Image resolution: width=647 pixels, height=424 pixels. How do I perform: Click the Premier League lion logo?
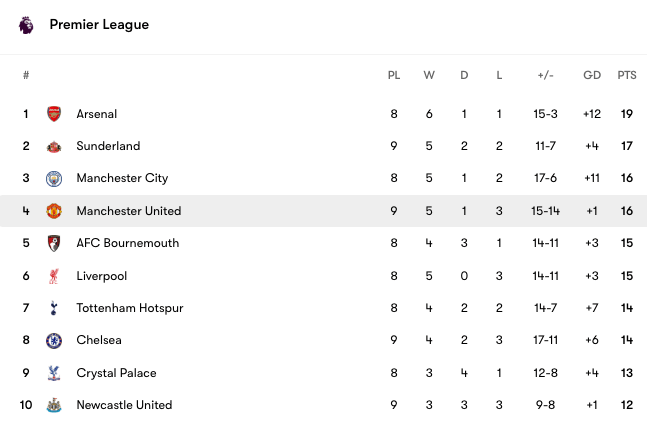[26, 25]
